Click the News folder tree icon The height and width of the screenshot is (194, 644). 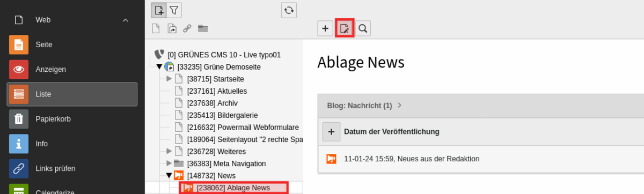tap(179, 175)
